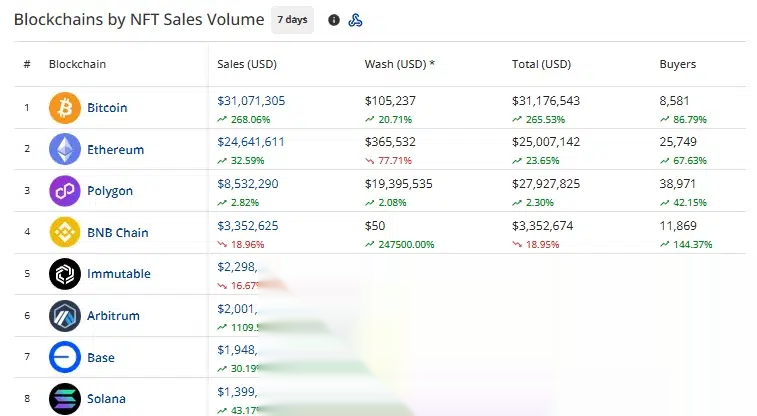The height and width of the screenshot is (416, 757).
Task: Select Ethereum buyers count 25,749
Action: [678, 142]
